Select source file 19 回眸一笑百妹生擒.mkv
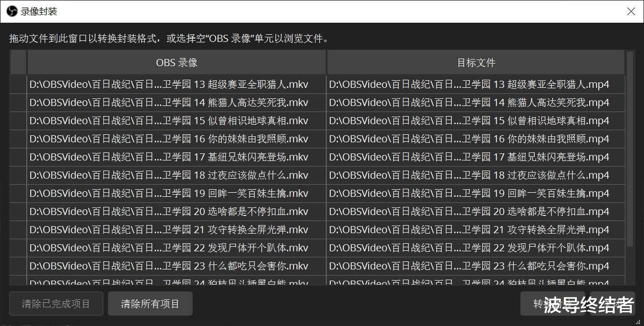The width and height of the screenshot is (644, 326). click(x=177, y=193)
